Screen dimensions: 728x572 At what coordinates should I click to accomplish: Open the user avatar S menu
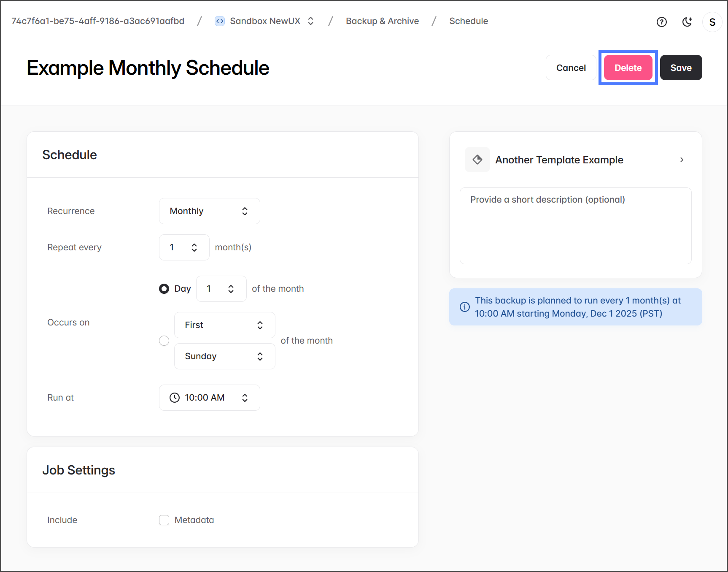point(712,22)
